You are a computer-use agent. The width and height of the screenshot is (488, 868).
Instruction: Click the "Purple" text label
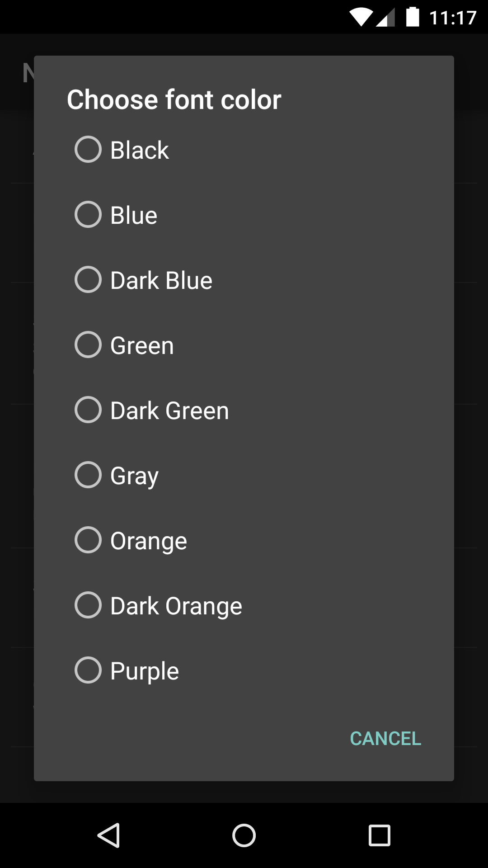pyautogui.click(x=145, y=671)
